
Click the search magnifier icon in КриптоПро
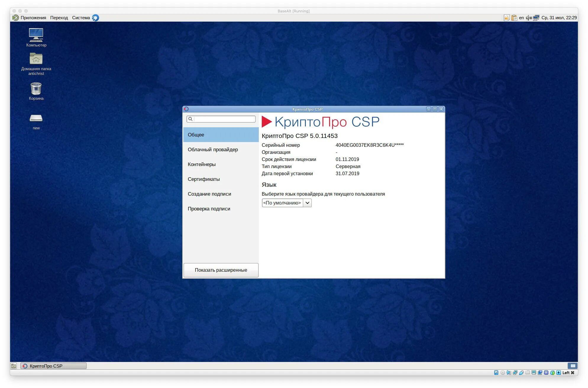[x=190, y=119]
